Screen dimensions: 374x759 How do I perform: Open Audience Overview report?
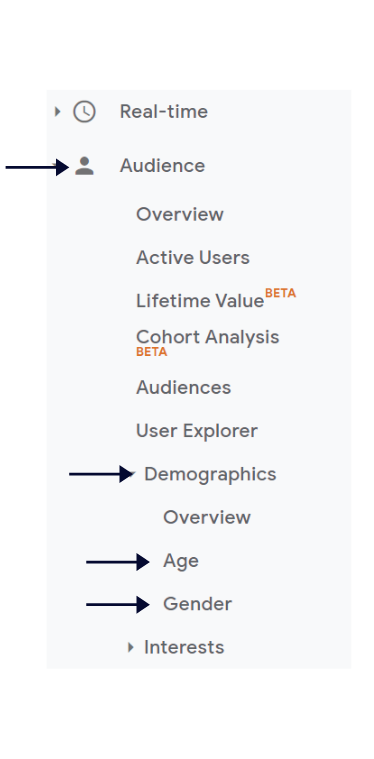click(180, 214)
